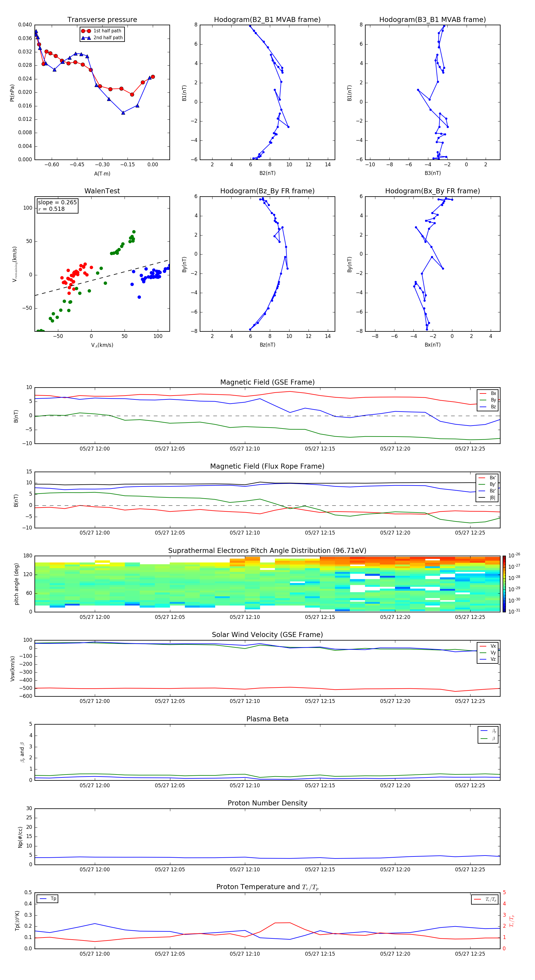The width and height of the screenshot is (535, 980).
Task: Click the 'Hodogram(Bx_By FR frame)' title
Action: click(x=432, y=191)
